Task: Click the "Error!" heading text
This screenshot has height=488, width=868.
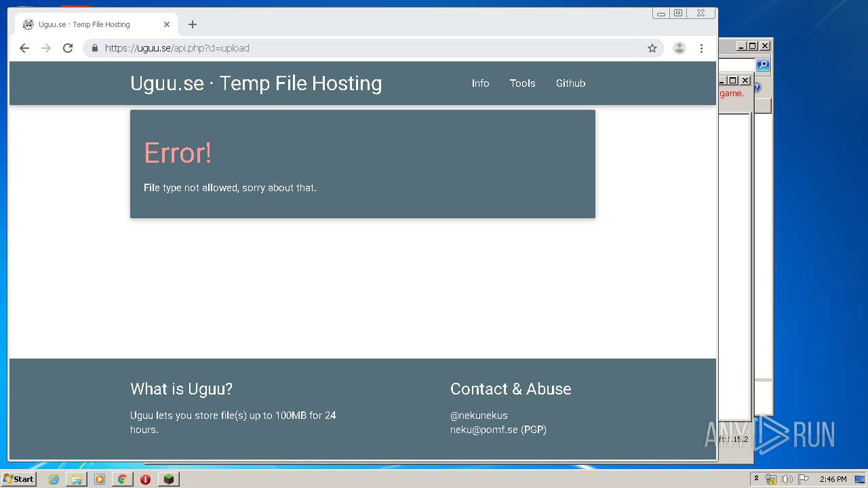Action: click(x=178, y=153)
